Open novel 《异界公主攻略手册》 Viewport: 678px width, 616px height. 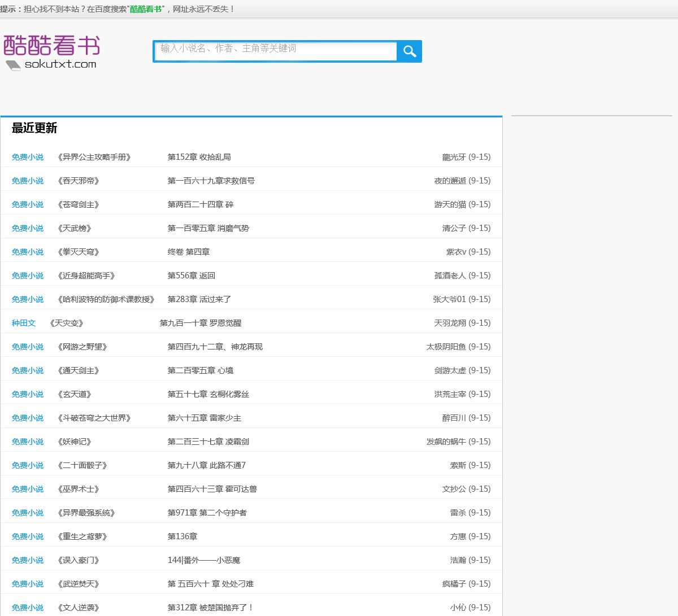(x=94, y=157)
